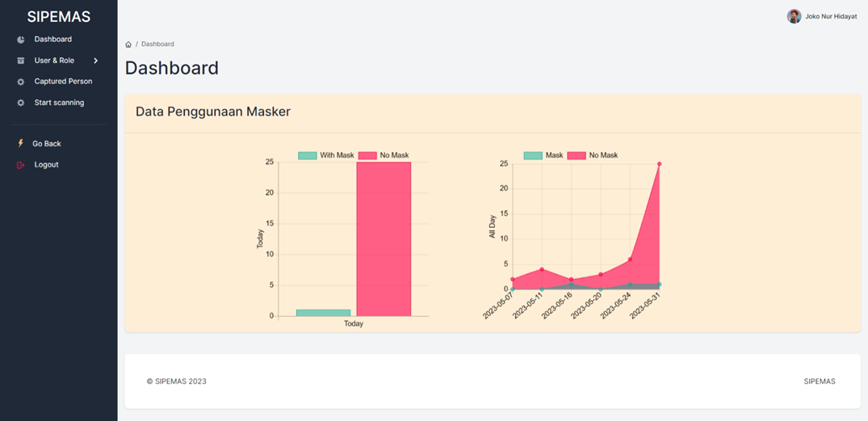Screen dimensions: 868x421
Task: Open the Captured Person menu item
Action: 63,82
